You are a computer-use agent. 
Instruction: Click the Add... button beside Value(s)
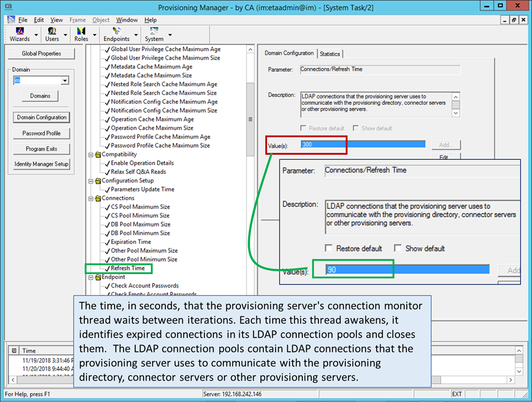(x=446, y=145)
